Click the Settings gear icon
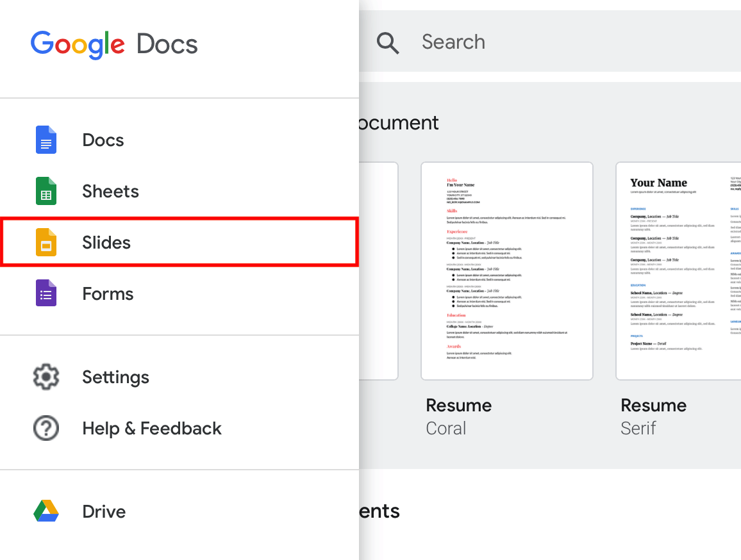The width and height of the screenshot is (741, 560). (46, 377)
